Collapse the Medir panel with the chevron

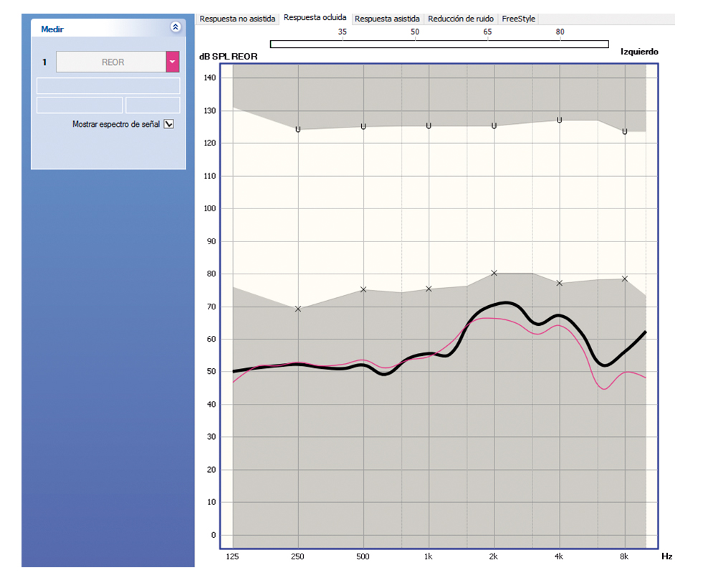click(176, 27)
